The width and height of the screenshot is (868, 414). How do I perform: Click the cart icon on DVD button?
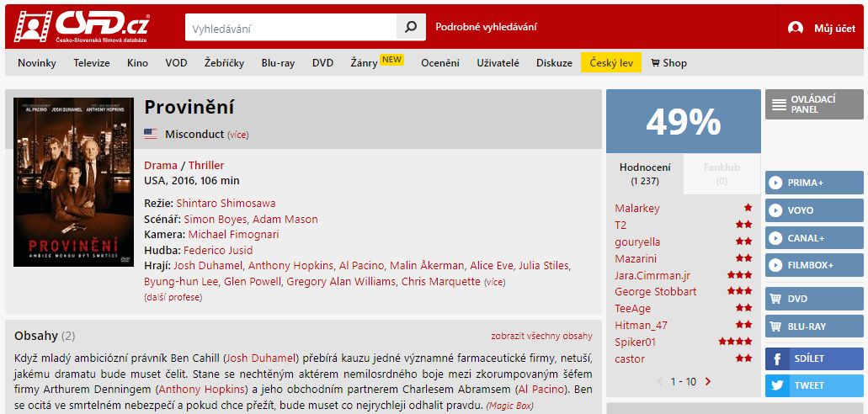click(x=775, y=299)
